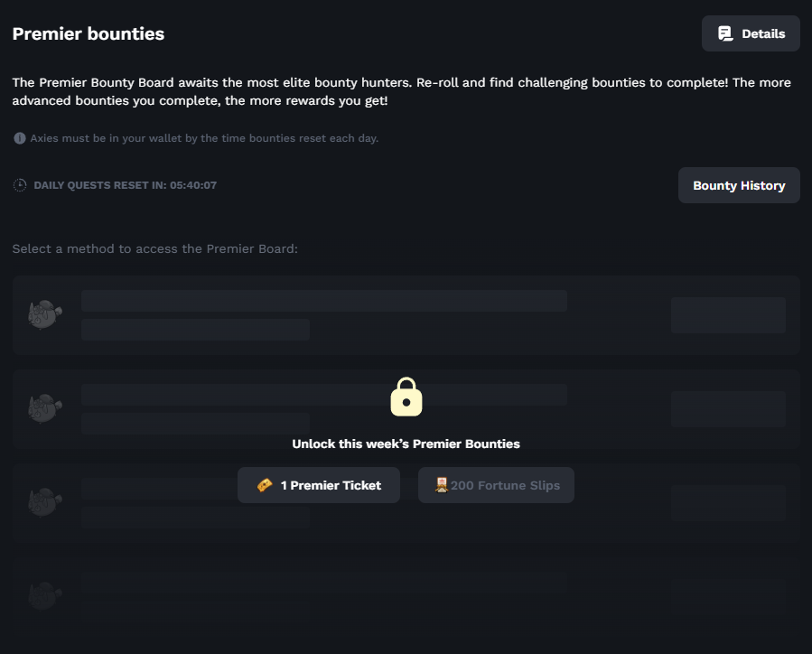Open Bounty History
812x654 pixels.
(739, 185)
